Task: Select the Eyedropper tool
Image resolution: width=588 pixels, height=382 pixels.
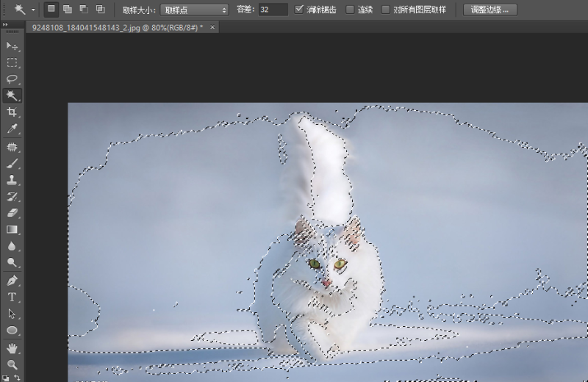Action: coord(12,129)
